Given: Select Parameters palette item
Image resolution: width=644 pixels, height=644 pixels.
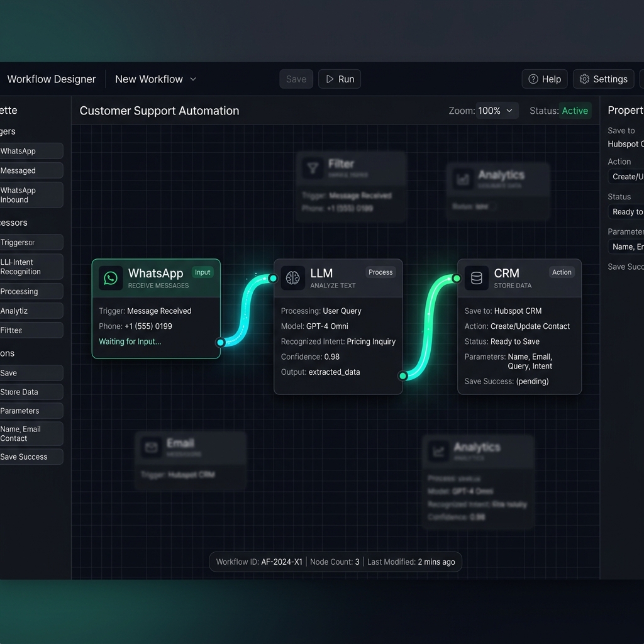Looking at the screenshot, I should coord(31,411).
